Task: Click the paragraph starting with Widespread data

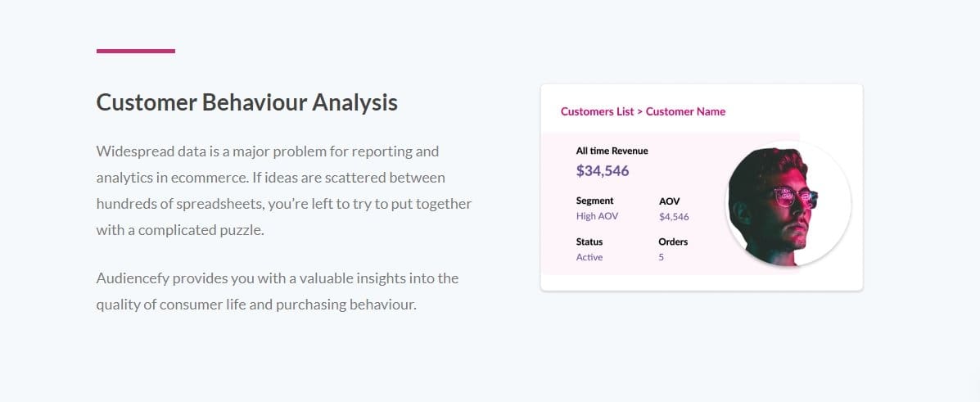Action: pos(283,190)
